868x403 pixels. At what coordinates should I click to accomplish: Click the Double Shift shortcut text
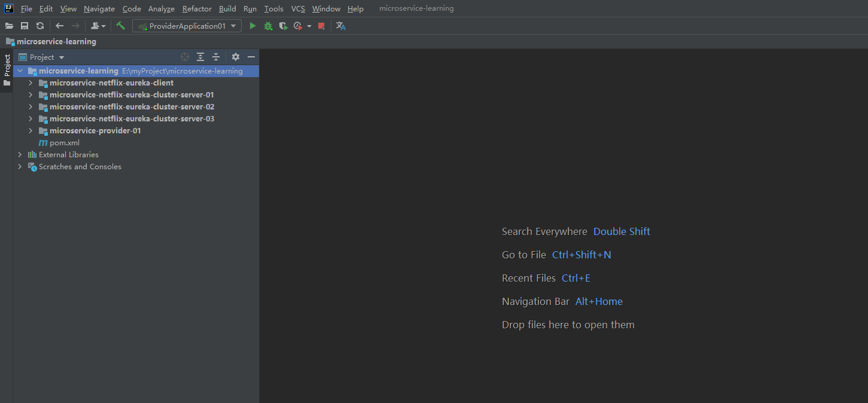pyautogui.click(x=622, y=231)
